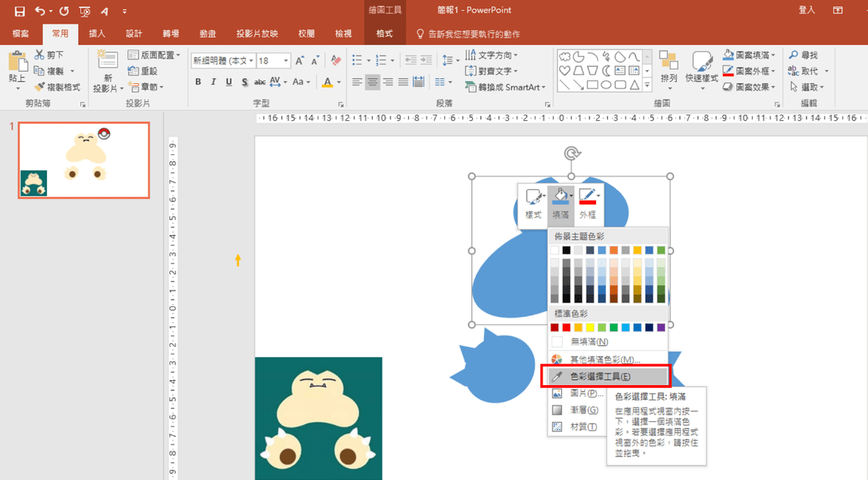The height and width of the screenshot is (480, 868).
Task: Expand the 對齊文字 (Align Text) dropdown
Action: 492,71
